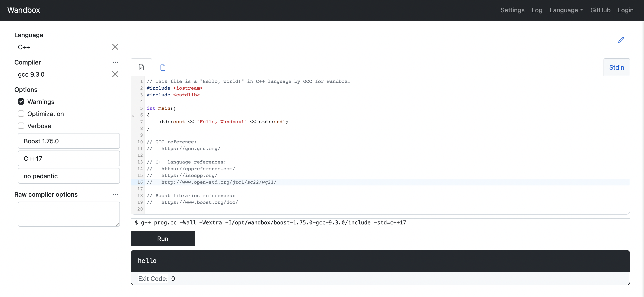This screenshot has height=297, width=644.
Task: Open the Boost 1.75.0 version dropdown
Action: pyautogui.click(x=69, y=141)
